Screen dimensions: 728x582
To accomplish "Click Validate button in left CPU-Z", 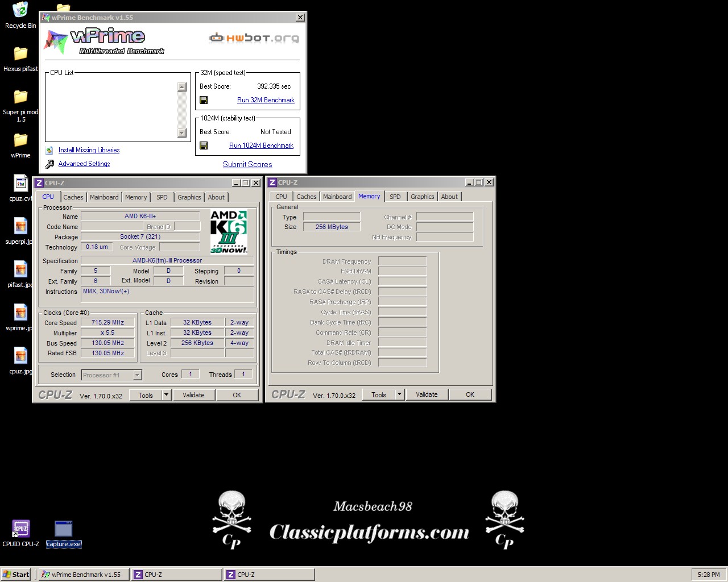I will click(x=193, y=395).
